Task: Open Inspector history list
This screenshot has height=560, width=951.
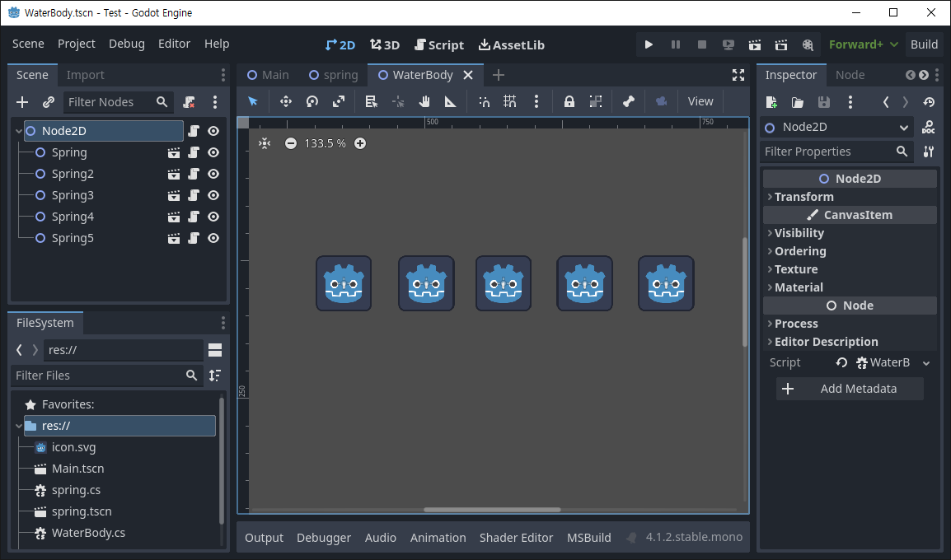Action: (929, 102)
